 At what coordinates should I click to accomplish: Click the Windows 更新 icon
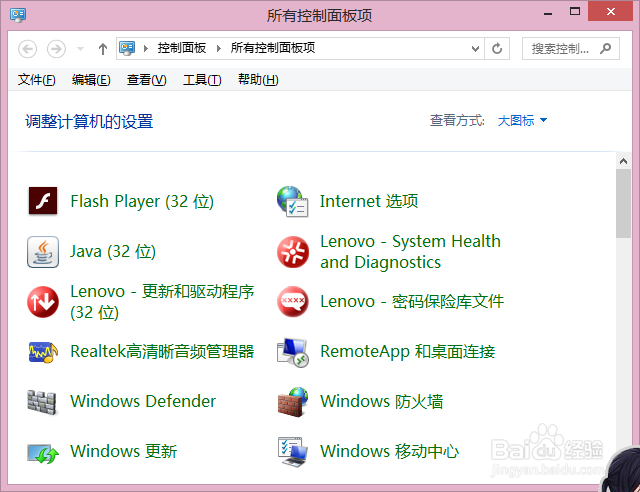[x=43, y=453]
